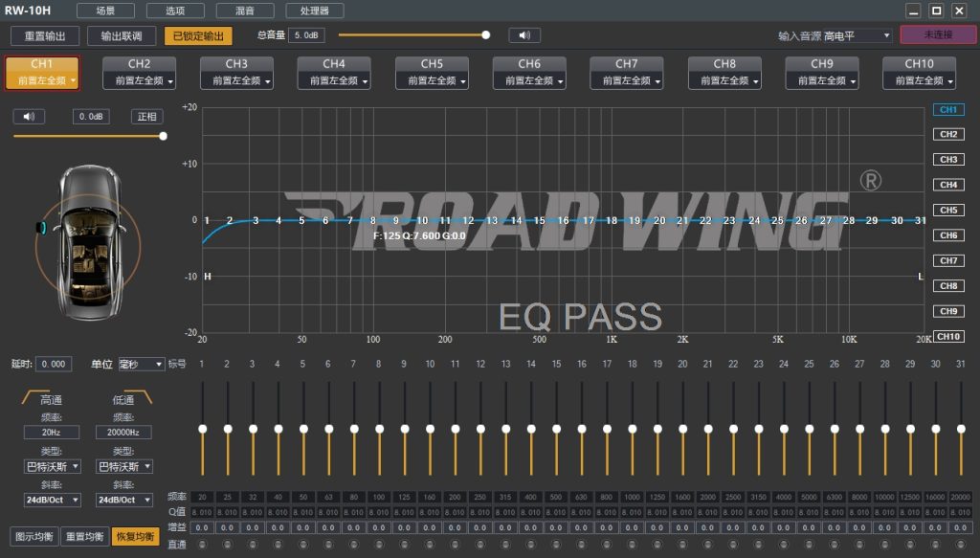Toggle the 正相 phase button
This screenshot has width=980, height=558.
tap(146, 116)
